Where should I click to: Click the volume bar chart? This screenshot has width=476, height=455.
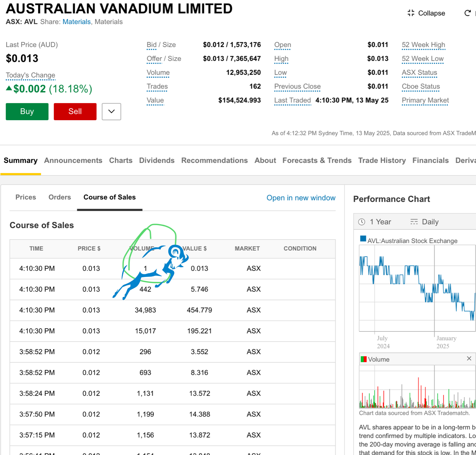coord(417,387)
